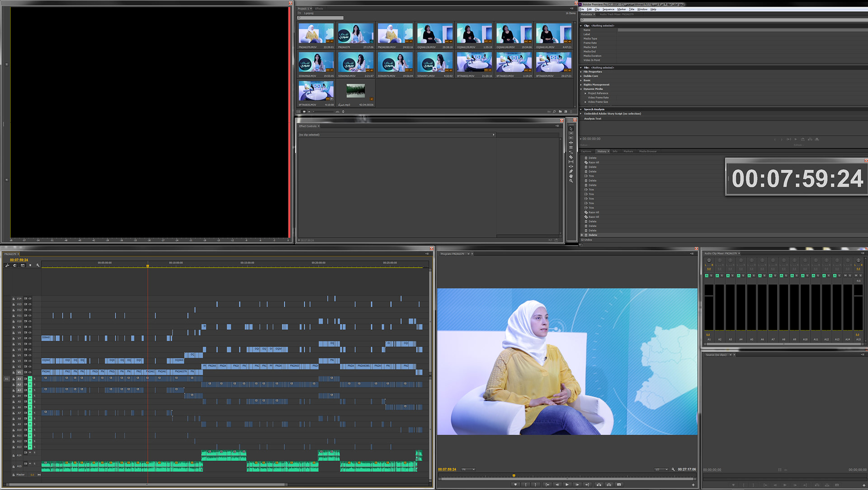
Task: Step forward one frame in Program monitor
Action: click(577, 485)
